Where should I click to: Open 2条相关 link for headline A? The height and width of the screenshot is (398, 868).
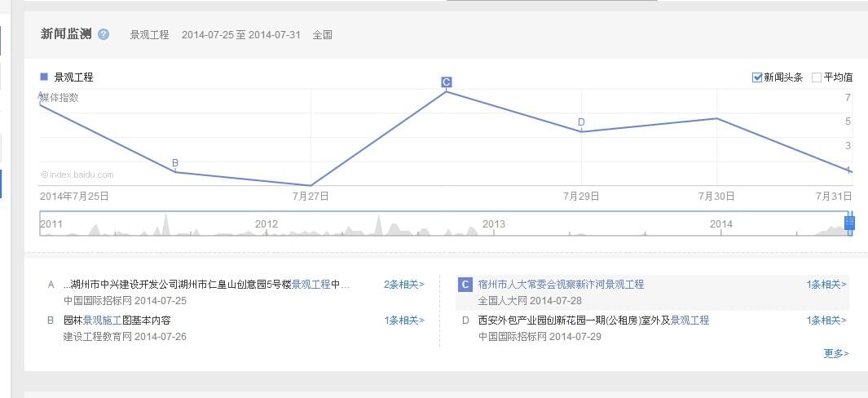(x=404, y=285)
